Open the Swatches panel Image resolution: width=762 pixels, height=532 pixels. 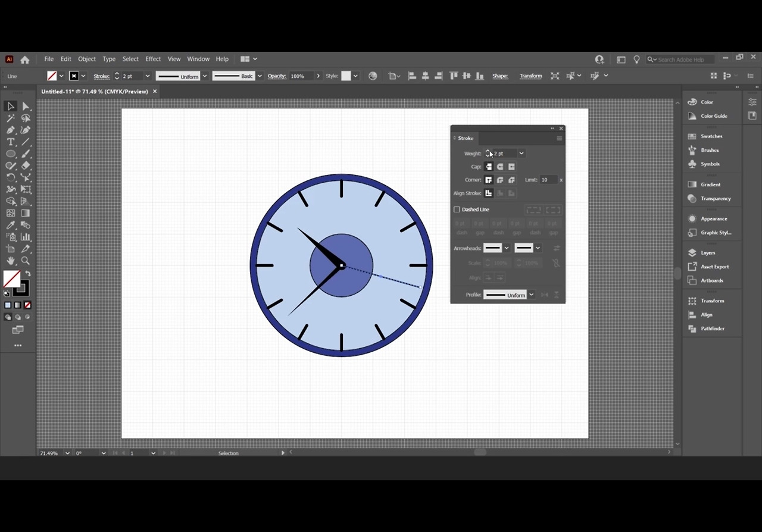pos(711,136)
